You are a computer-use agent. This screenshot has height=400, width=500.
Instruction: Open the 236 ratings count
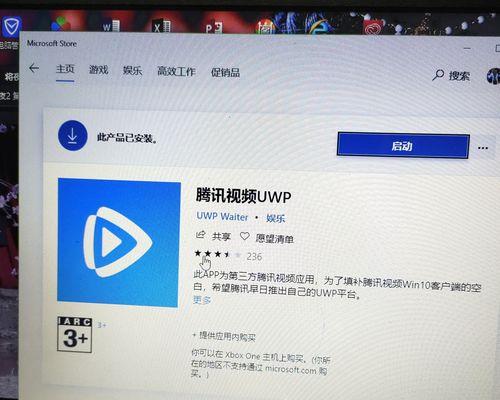point(254,256)
